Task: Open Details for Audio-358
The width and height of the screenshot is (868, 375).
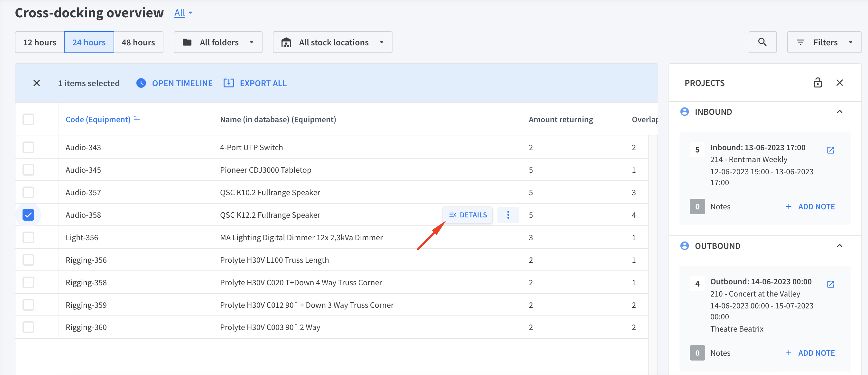Action: click(x=468, y=215)
